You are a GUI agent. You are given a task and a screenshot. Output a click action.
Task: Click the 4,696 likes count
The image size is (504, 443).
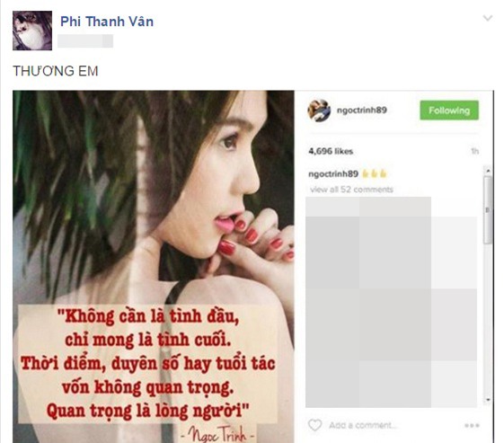(x=331, y=151)
